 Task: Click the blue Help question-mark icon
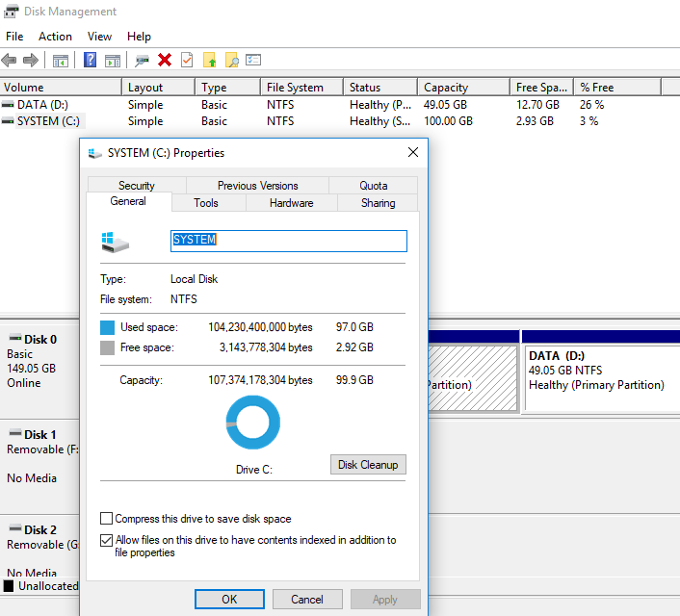coord(90,61)
